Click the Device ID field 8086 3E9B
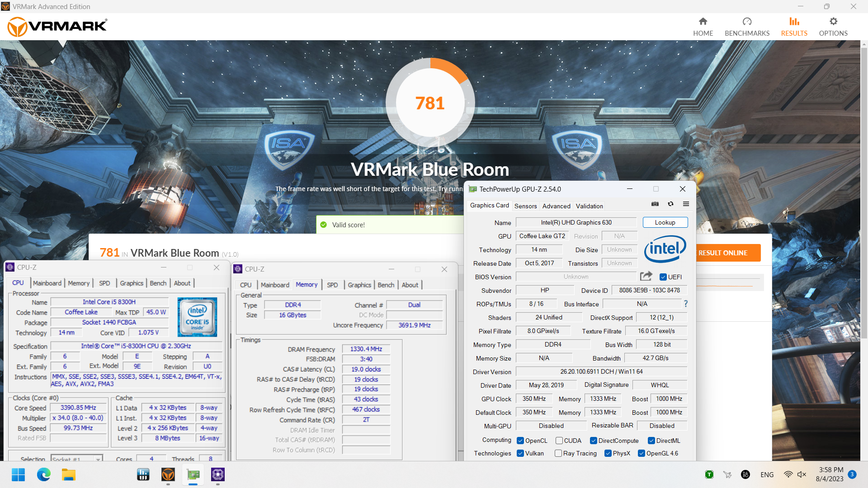868x488 pixels. 649,290
